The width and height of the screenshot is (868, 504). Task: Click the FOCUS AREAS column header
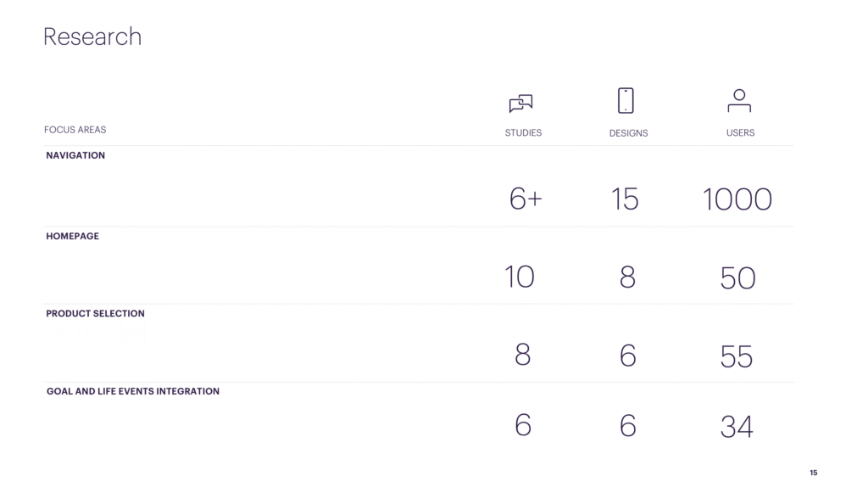(75, 130)
